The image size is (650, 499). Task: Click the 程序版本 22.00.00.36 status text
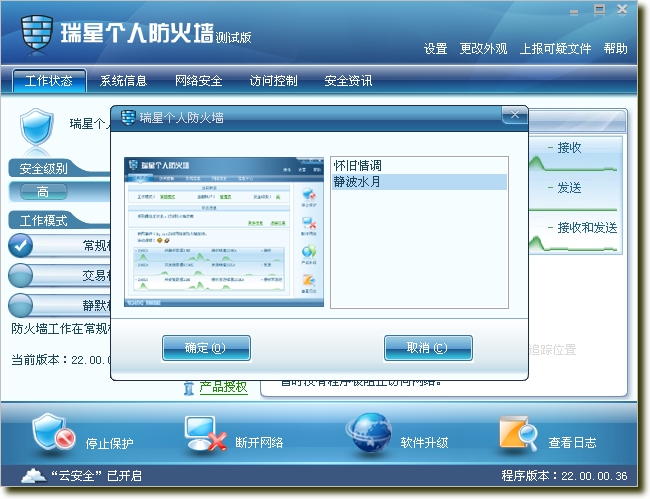(564, 476)
